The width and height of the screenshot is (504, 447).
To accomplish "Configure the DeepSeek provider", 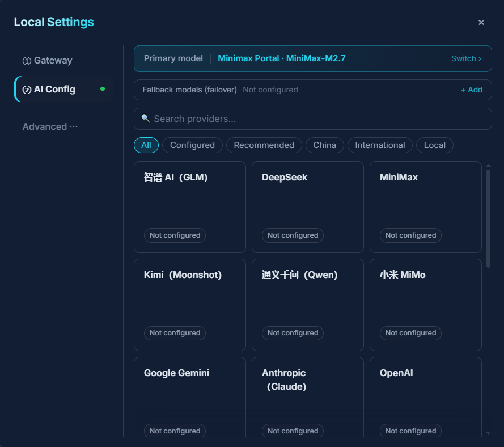I will pyautogui.click(x=307, y=206).
